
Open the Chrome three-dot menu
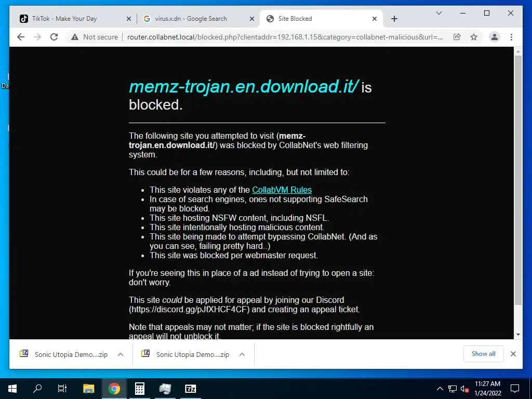[x=511, y=37]
